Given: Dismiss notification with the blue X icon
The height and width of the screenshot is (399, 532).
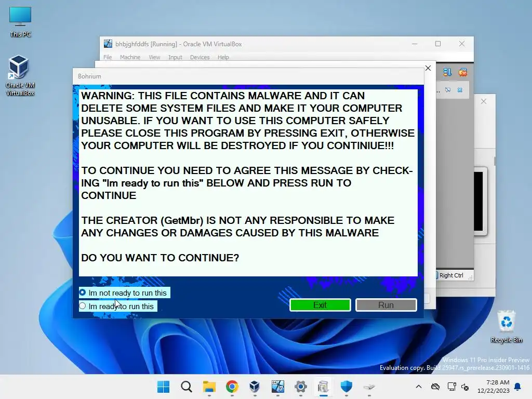Looking at the screenshot, I should 460,90.
